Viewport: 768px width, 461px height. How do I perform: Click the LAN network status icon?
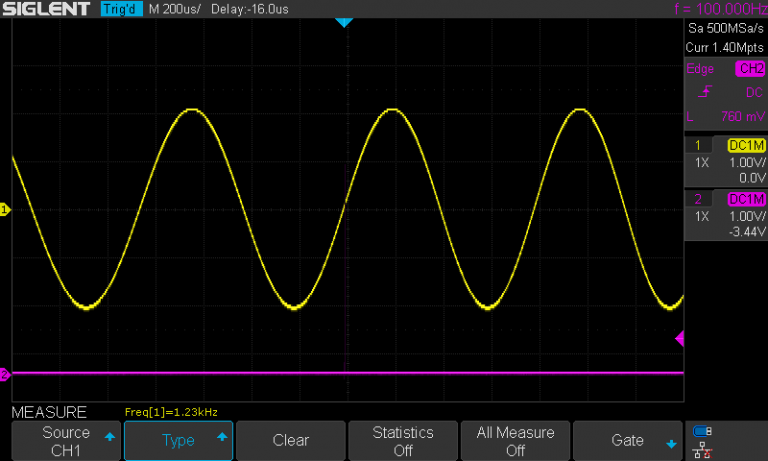702,451
